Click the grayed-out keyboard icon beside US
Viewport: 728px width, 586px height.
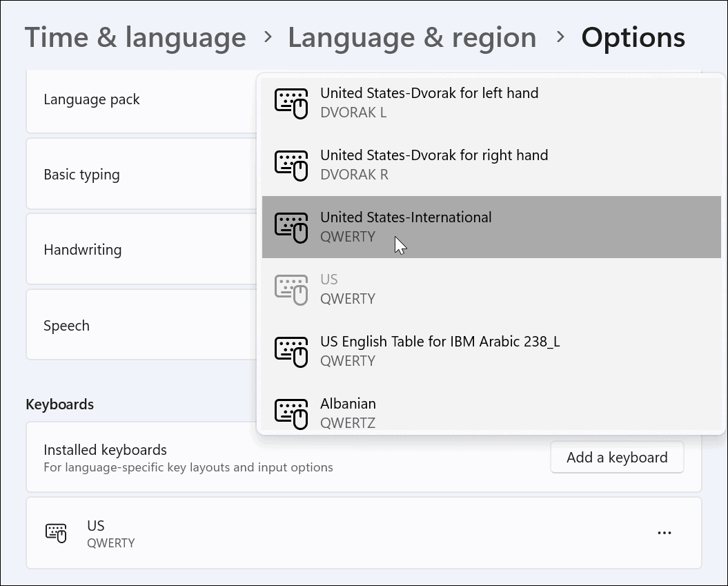(291, 289)
